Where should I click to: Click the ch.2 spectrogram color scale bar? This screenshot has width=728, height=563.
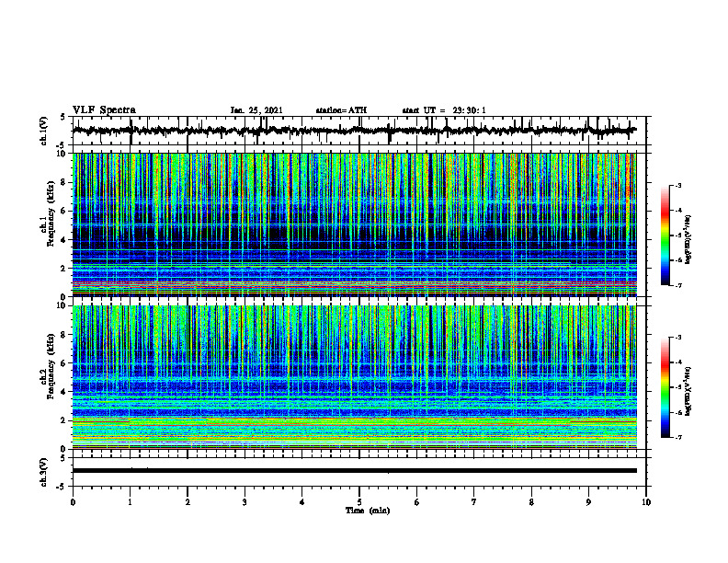pyautogui.click(x=665, y=387)
